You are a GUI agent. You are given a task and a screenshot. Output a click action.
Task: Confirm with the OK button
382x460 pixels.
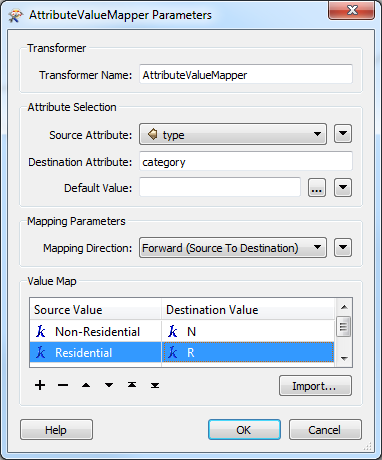click(x=244, y=430)
